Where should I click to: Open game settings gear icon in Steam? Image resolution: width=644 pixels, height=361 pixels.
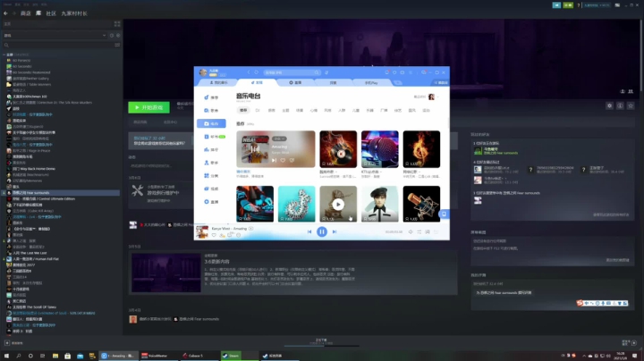pyautogui.click(x=609, y=105)
